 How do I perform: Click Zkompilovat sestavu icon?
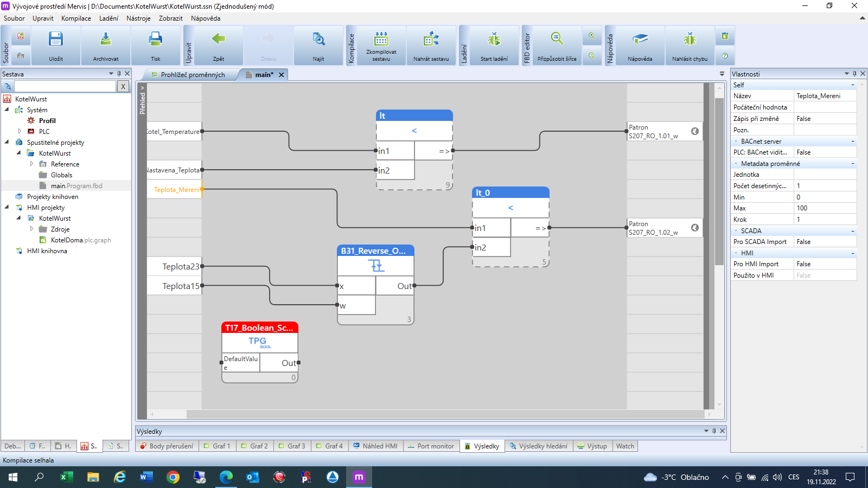(381, 40)
